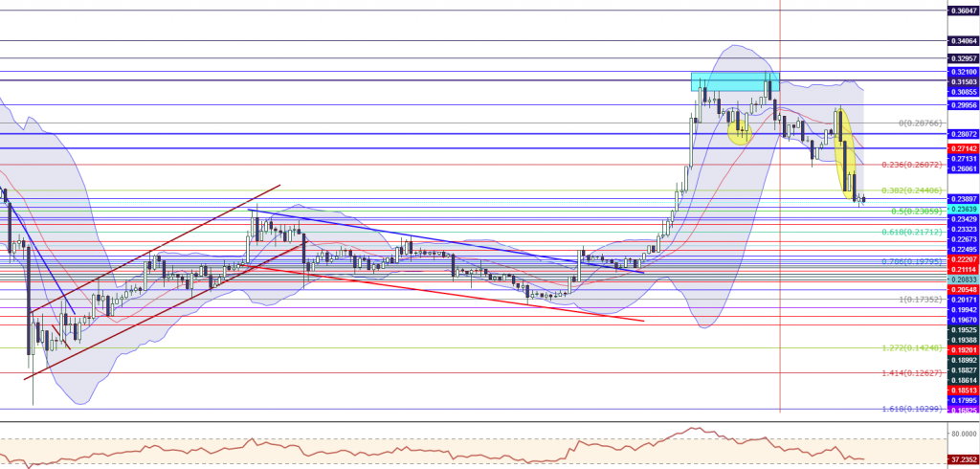Image resolution: width=980 pixels, height=469 pixels.
Task: Select the 0.32957 price level label
Action: [964, 58]
